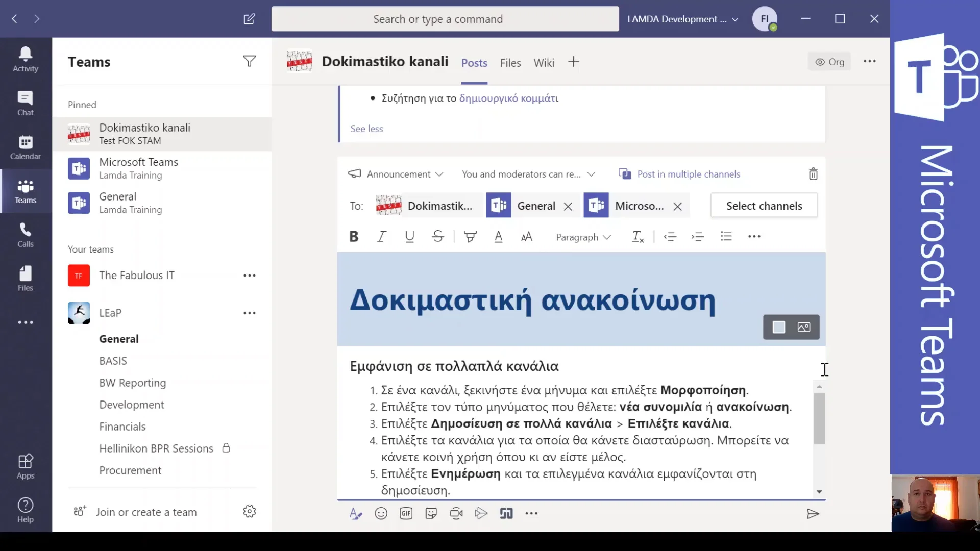Click the search or command box
The width and height of the screenshot is (980, 551).
[445, 19]
